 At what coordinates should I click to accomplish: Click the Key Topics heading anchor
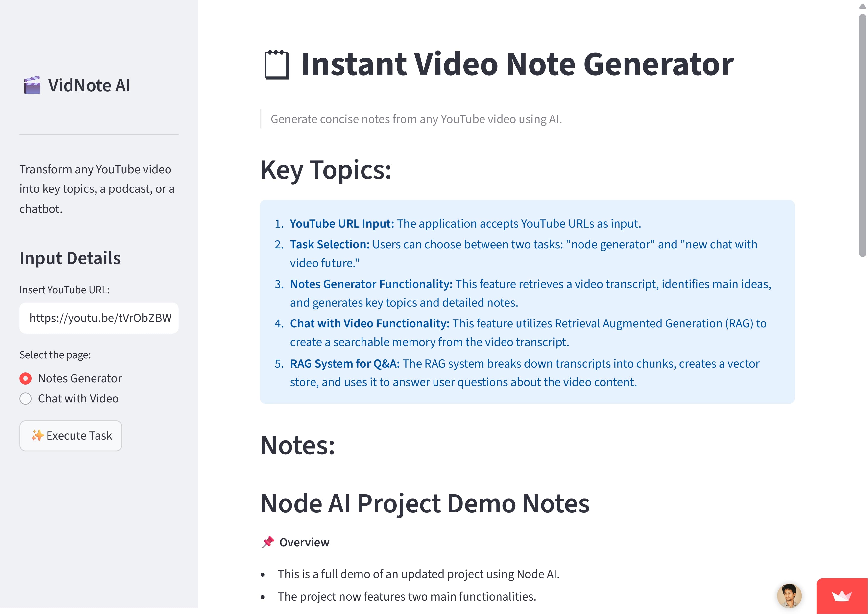point(326,171)
